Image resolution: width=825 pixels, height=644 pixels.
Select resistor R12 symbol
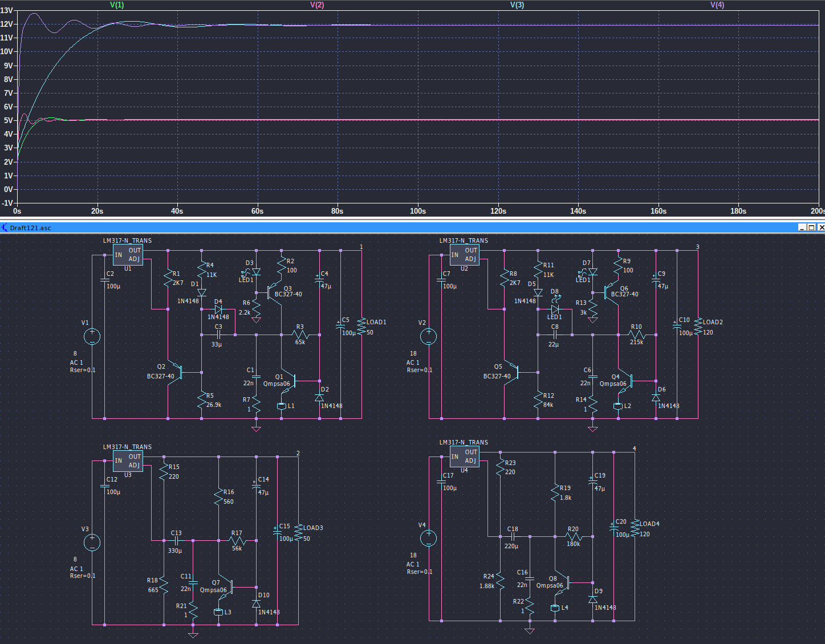pos(538,400)
